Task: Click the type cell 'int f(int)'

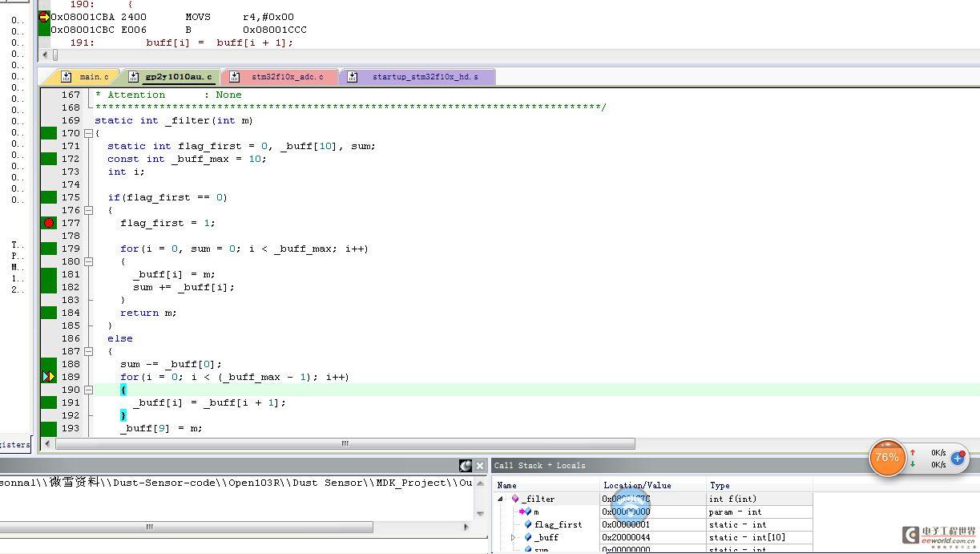Action: tap(732, 499)
